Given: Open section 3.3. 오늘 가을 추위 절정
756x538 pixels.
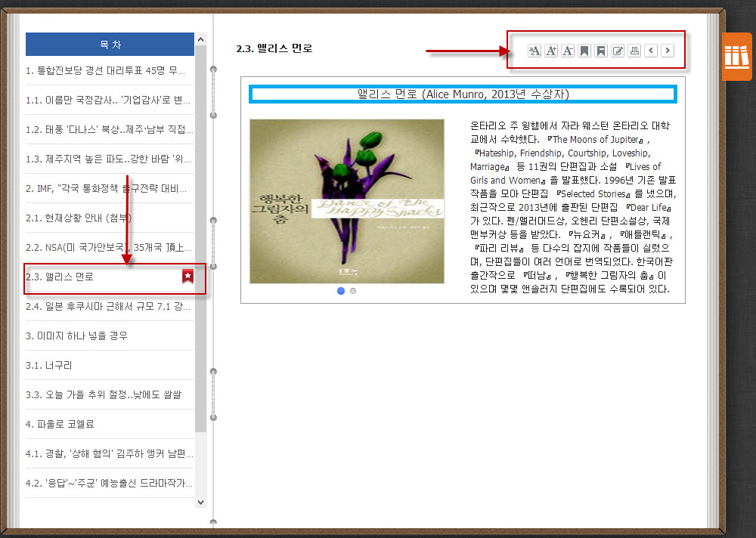Looking at the screenshot, I should click(x=110, y=394).
